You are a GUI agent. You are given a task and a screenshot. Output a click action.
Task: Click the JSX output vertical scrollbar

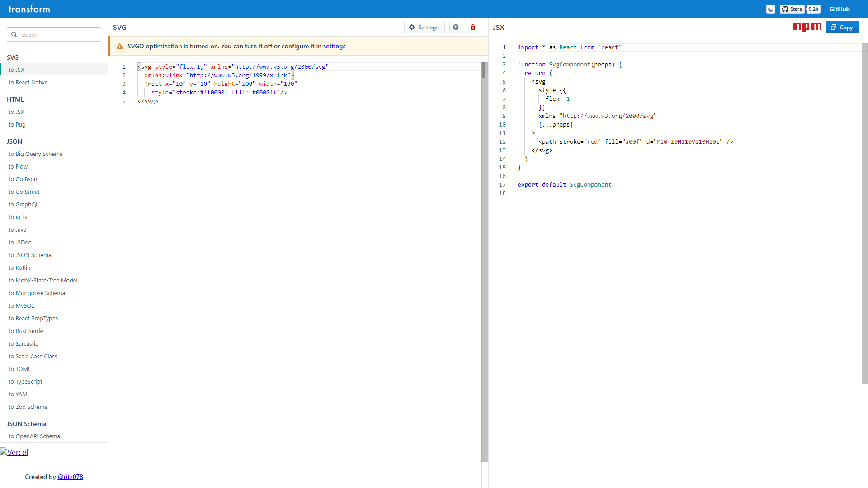[864, 213]
